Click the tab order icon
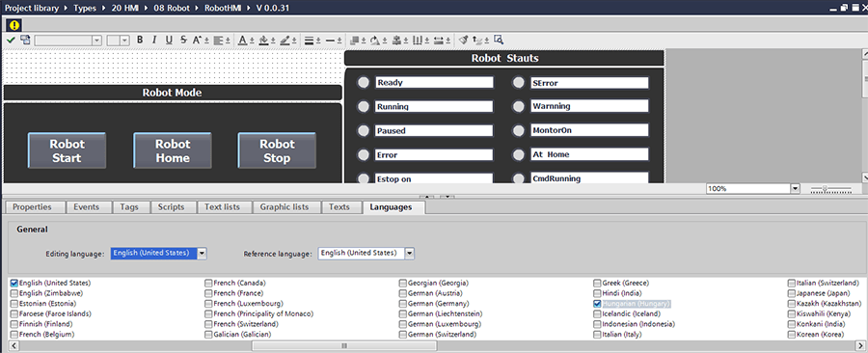 click(477, 40)
